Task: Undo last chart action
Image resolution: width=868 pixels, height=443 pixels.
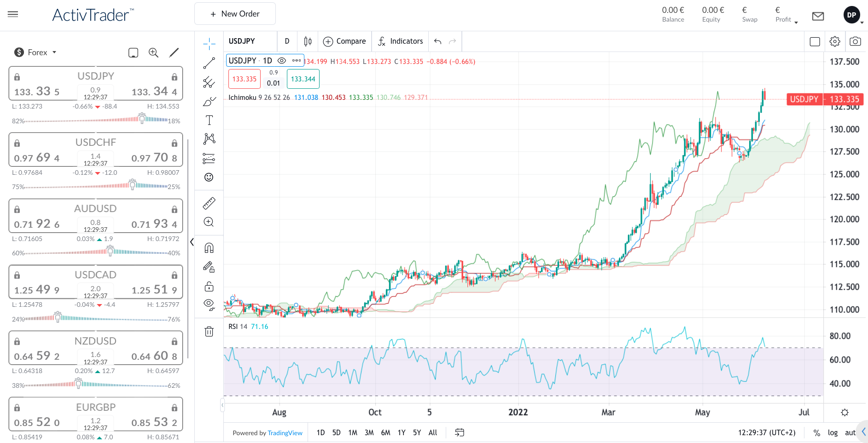Action: tap(437, 41)
